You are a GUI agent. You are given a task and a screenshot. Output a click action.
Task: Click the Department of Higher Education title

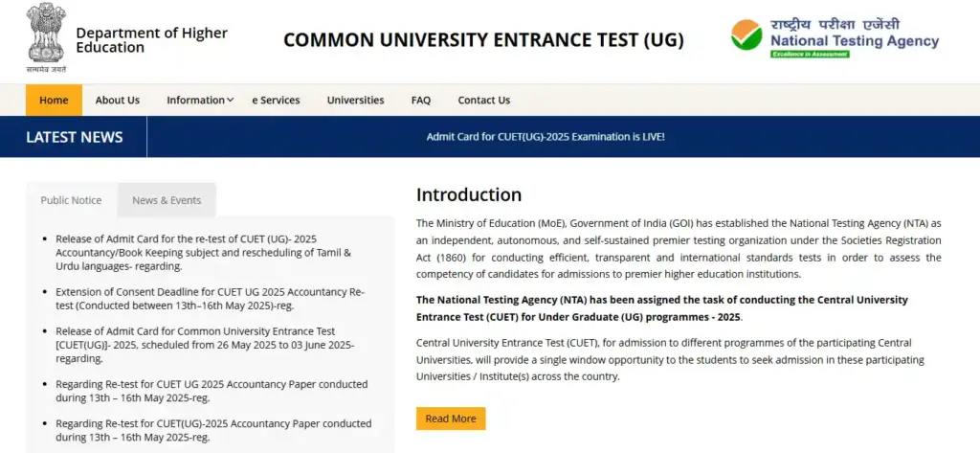pos(151,40)
